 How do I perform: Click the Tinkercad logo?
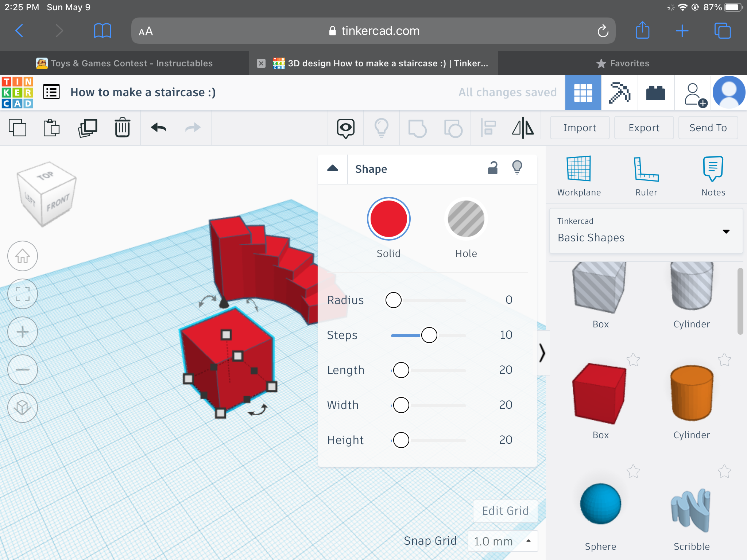tap(18, 92)
